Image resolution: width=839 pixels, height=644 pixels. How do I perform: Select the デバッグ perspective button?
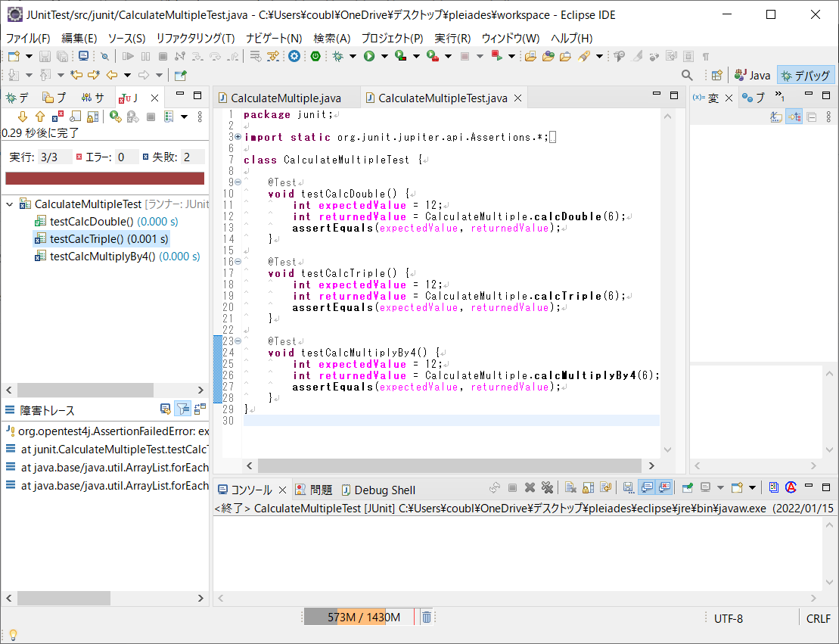tap(806, 76)
